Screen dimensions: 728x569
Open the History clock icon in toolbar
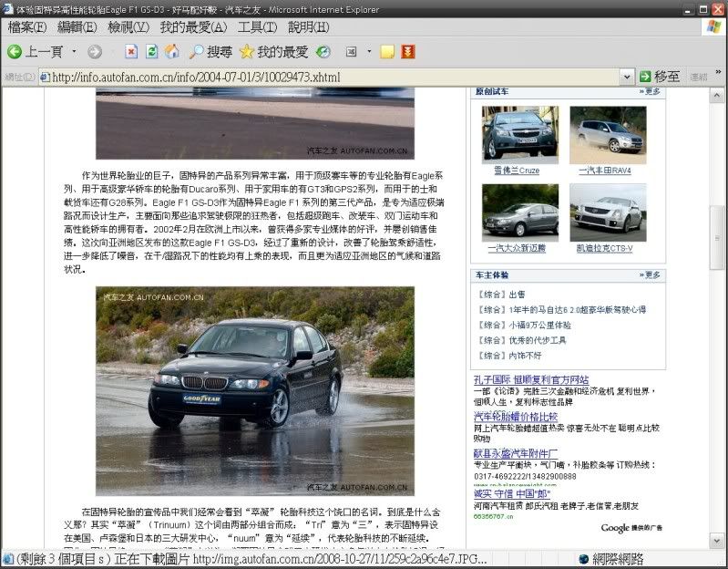[323, 52]
